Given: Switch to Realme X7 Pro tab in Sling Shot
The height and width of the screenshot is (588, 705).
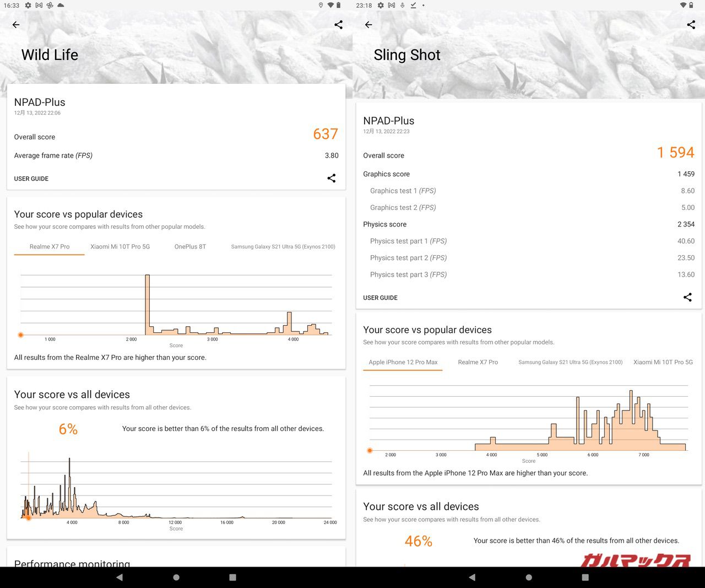Looking at the screenshot, I should (x=478, y=362).
